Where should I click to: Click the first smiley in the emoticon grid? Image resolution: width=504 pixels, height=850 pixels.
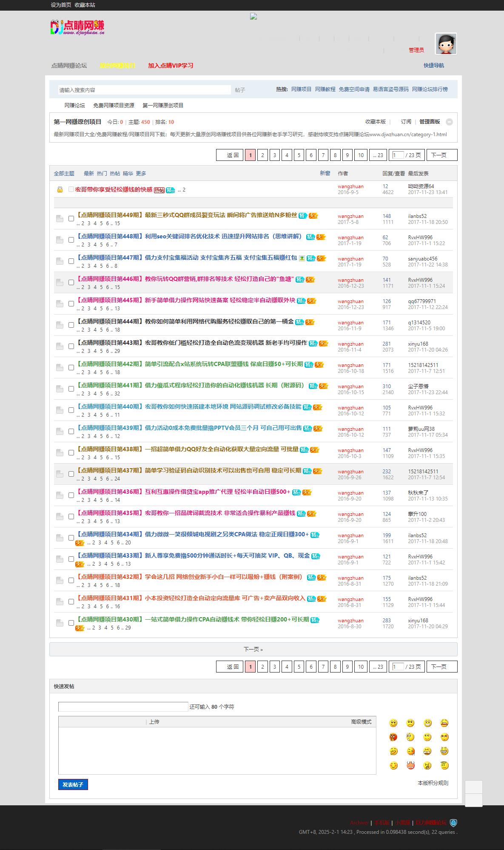click(x=393, y=723)
